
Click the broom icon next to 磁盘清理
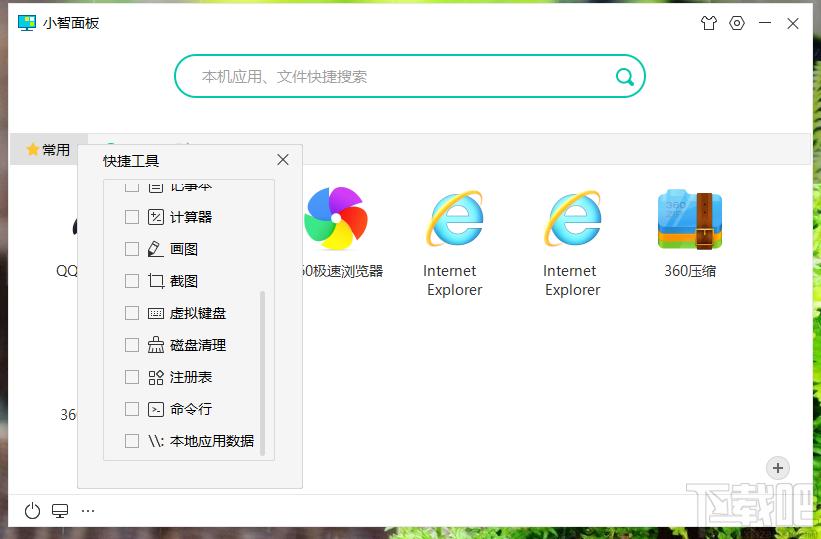tap(156, 345)
